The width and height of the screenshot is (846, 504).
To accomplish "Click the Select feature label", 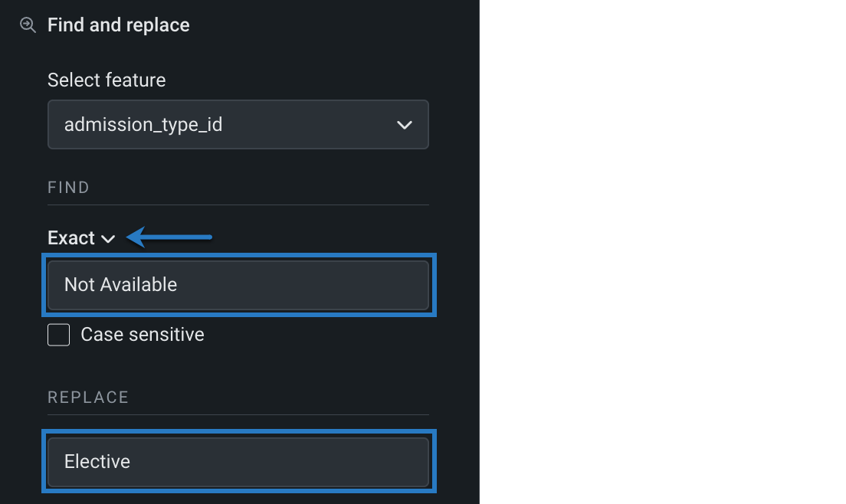I will 107,80.
